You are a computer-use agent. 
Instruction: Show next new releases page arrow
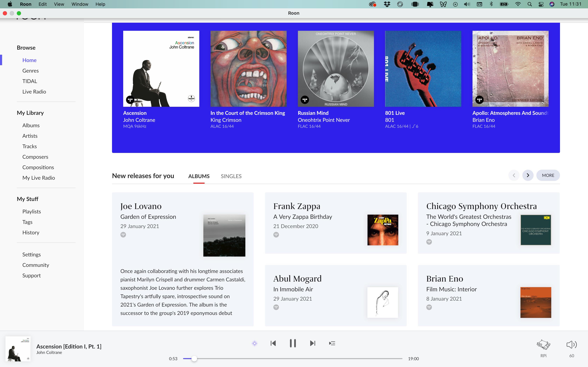(528, 175)
